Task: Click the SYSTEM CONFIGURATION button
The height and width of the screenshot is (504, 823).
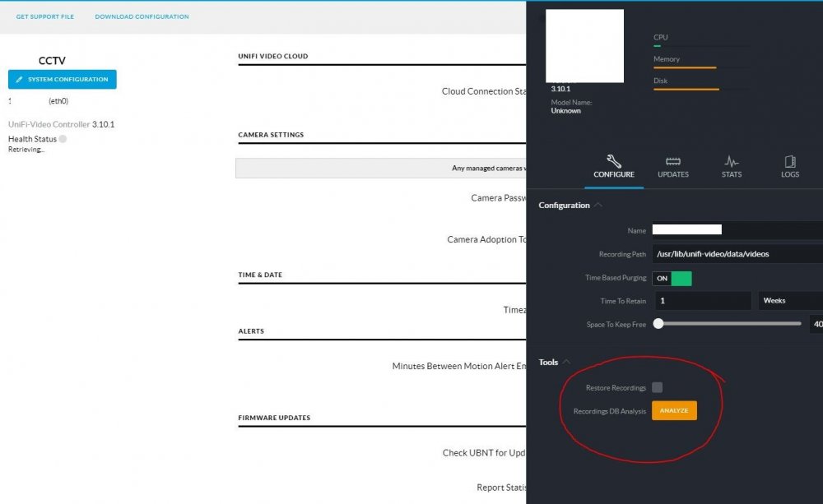Action: [62, 79]
